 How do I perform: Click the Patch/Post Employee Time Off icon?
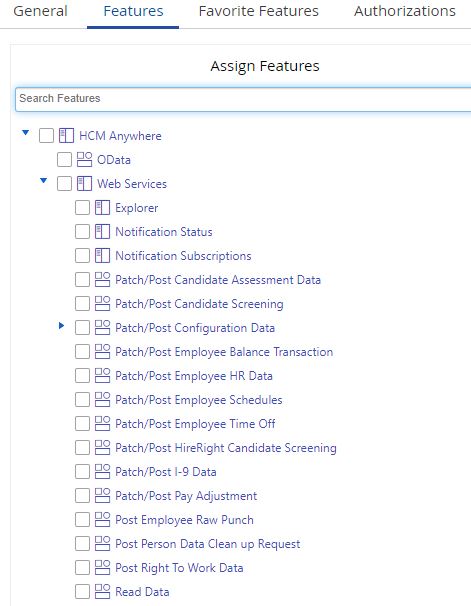(102, 423)
